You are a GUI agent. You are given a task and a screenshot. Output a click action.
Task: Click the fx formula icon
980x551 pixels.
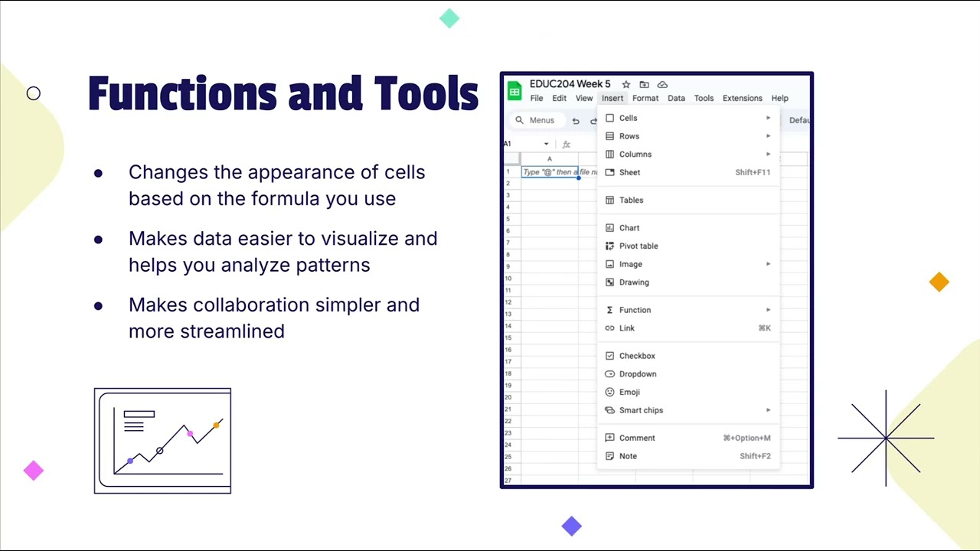pos(567,144)
